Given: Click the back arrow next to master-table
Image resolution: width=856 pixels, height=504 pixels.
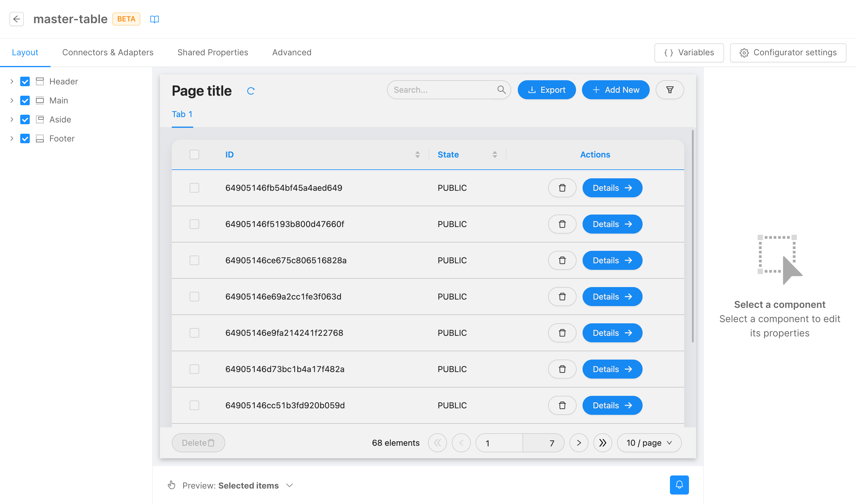Looking at the screenshot, I should 16,19.
